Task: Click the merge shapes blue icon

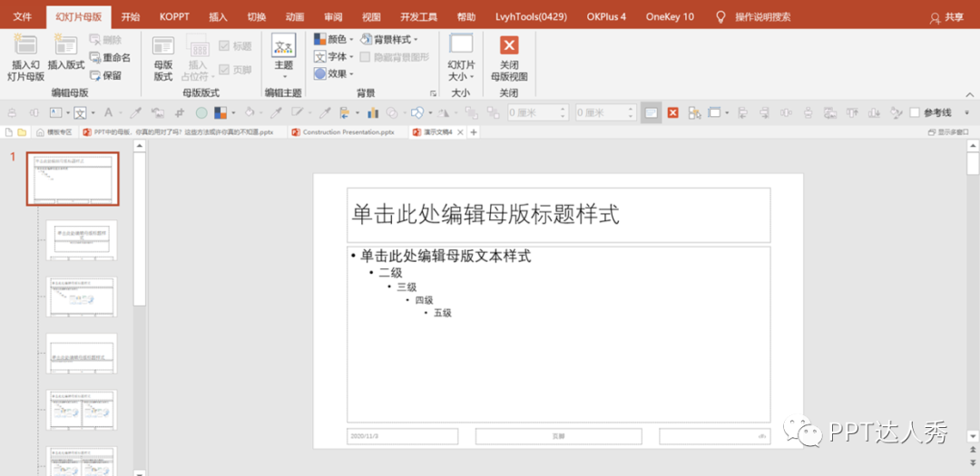Action: (x=417, y=113)
